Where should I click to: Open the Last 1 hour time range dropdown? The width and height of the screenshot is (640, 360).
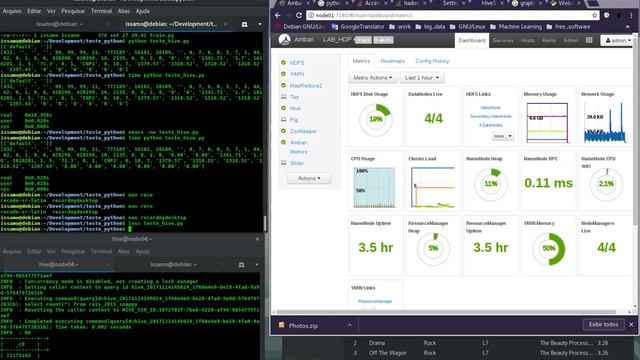pos(422,78)
